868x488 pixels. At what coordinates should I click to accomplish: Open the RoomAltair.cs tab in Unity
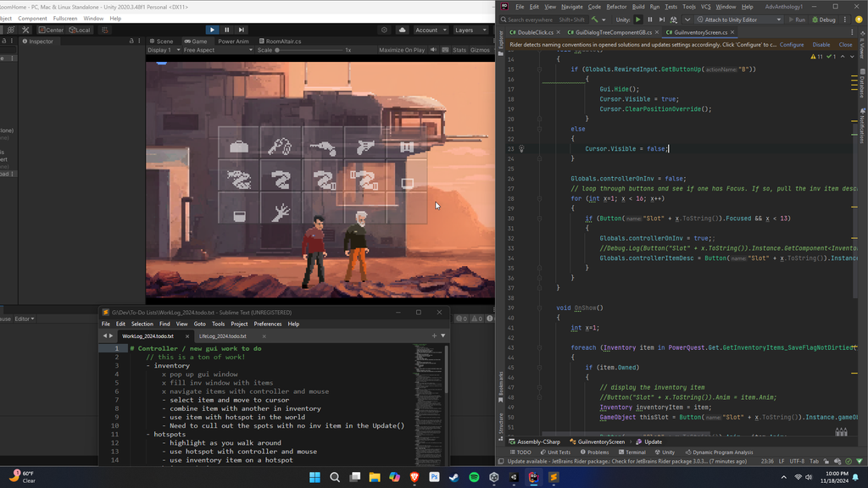click(x=280, y=41)
